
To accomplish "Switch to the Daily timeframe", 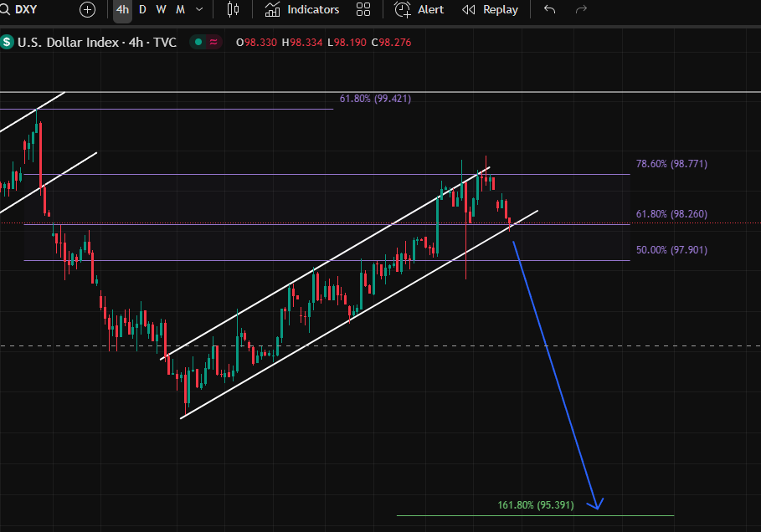I will click(142, 10).
